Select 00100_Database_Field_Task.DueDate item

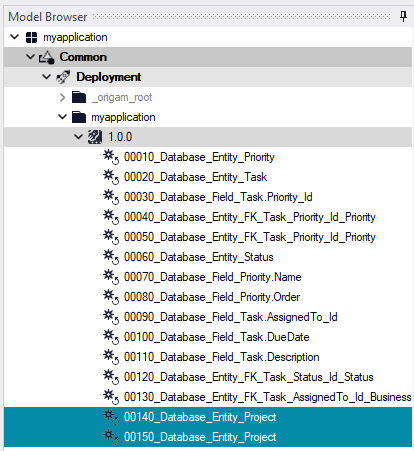pos(217,337)
